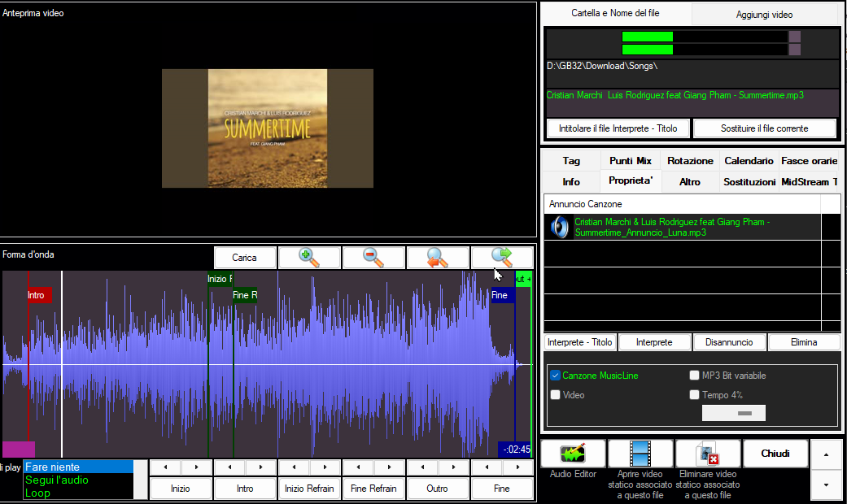
Task: Click the zoom in magnifier button
Action: [309, 258]
